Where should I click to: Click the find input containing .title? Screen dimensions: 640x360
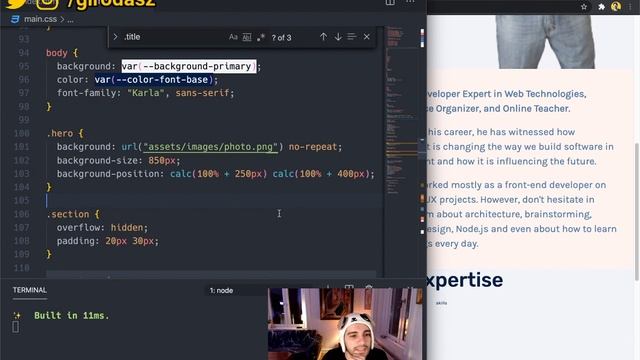173,37
